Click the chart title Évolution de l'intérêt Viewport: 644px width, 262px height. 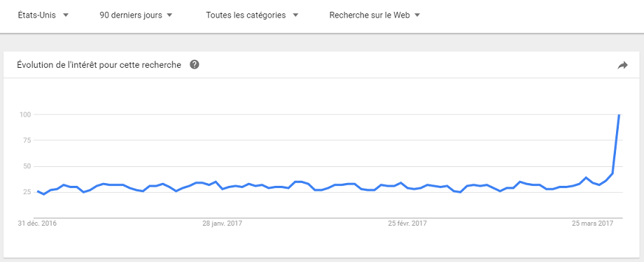pyautogui.click(x=99, y=65)
